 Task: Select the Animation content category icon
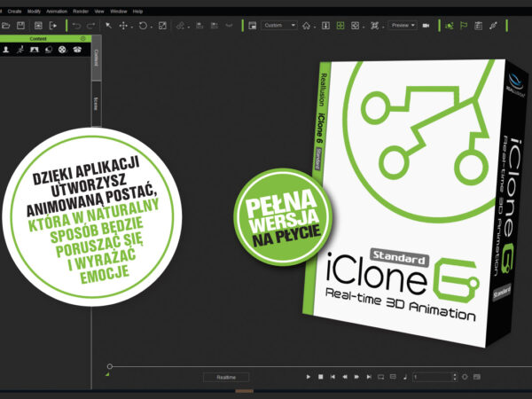coord(20,51)
